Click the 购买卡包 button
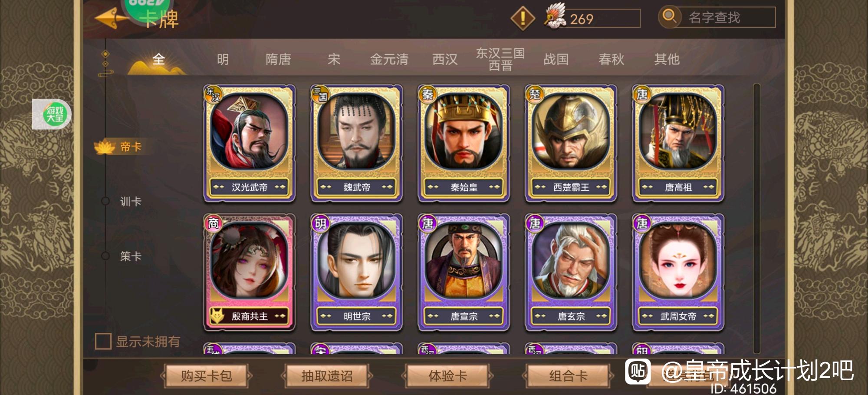 coord(206,376)
